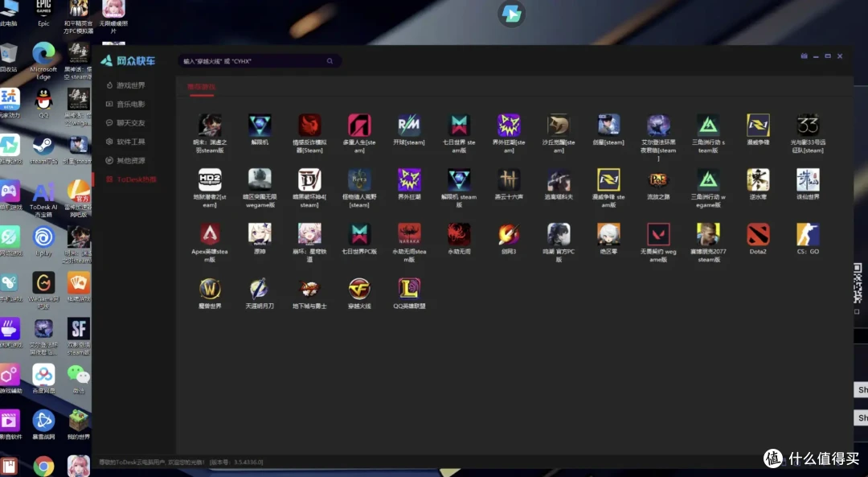
Task: Launch 逃离塔科夫 game icon
Action: pyautogui.click(x=559, y=180)
